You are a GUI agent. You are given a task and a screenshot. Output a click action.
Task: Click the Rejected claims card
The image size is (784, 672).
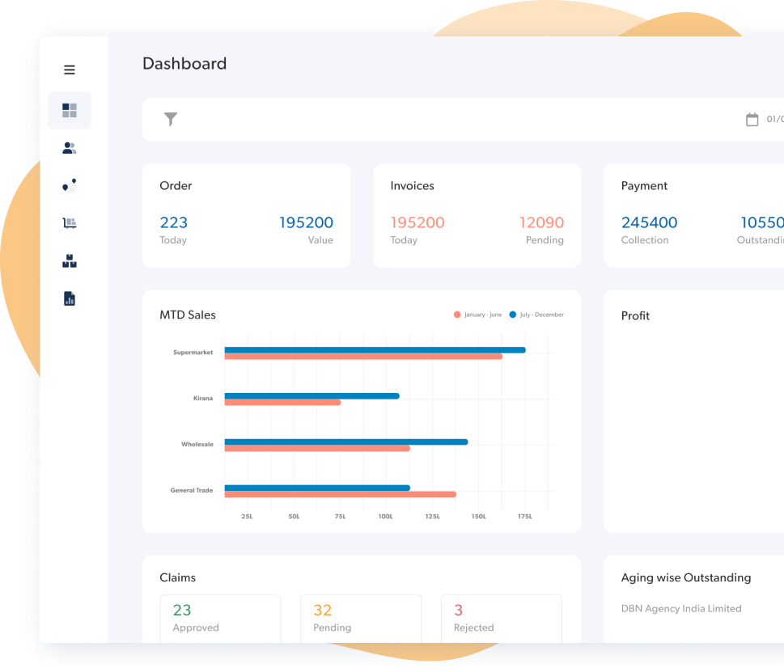(502, 619)
